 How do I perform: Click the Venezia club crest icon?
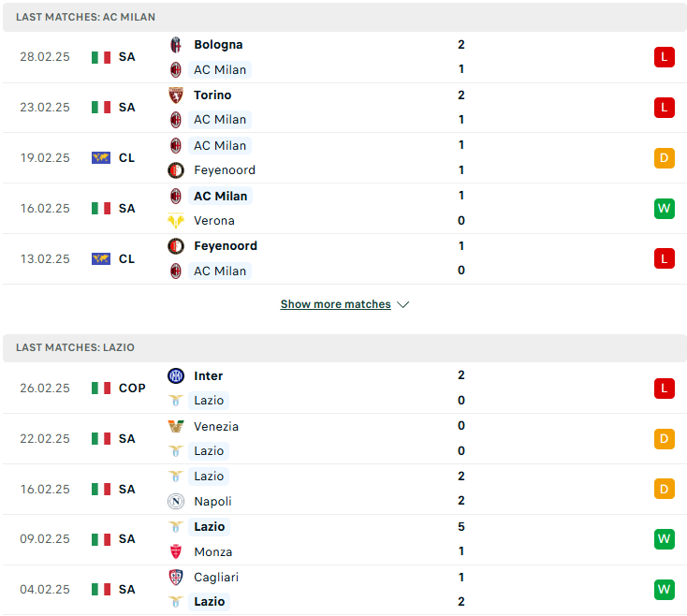(176, 427)
